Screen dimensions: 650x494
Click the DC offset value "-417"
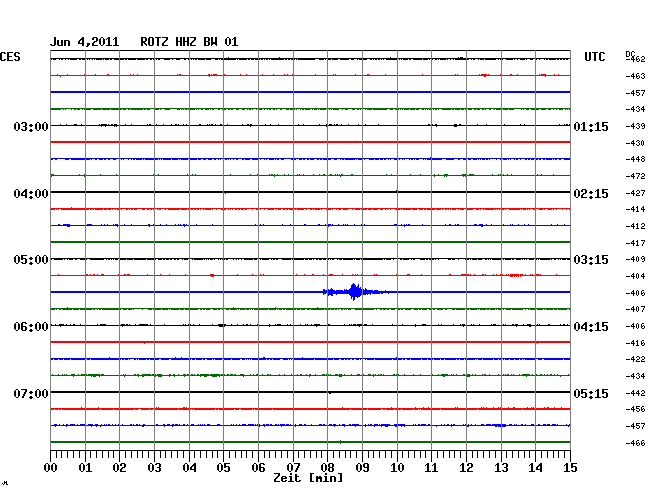pos(635,243)
